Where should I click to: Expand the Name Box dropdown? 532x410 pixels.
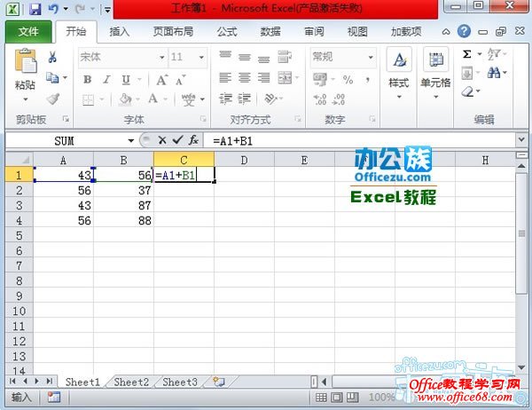coord(130,140)
